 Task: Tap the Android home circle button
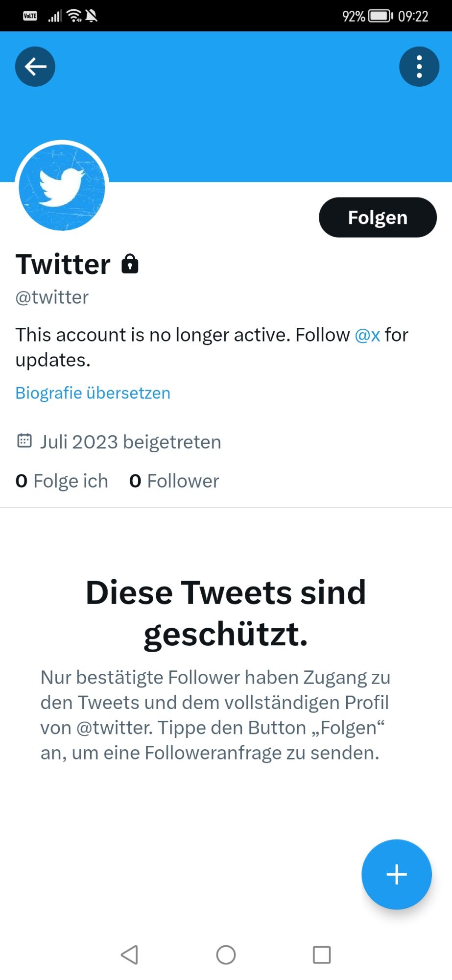click(x=226, y=955)
